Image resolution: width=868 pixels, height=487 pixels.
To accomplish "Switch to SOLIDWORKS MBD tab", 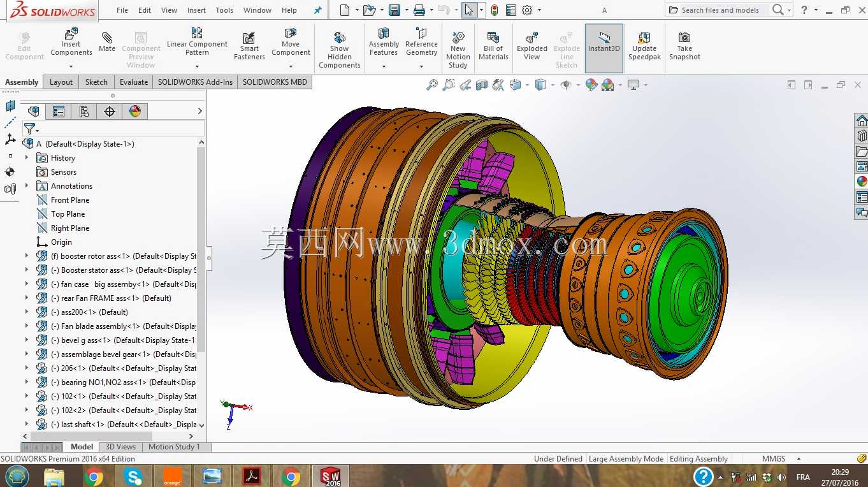I will click(x=275, y=82).
